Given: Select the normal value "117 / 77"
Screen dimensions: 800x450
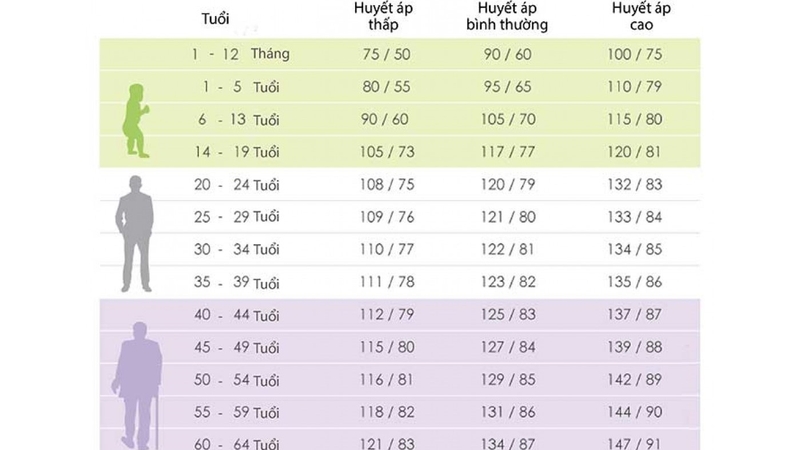Looking at the screenshot, I should [508, 152].
